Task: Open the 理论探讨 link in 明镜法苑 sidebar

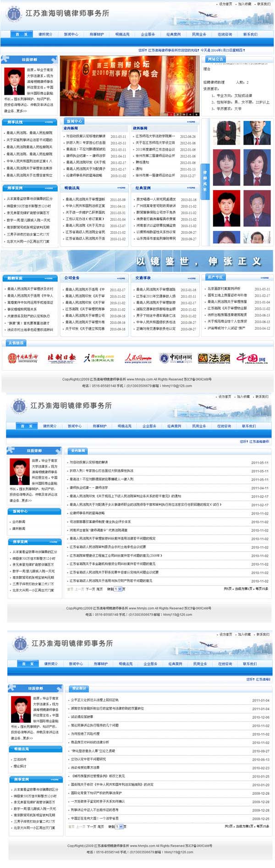Action: point(20,766)
